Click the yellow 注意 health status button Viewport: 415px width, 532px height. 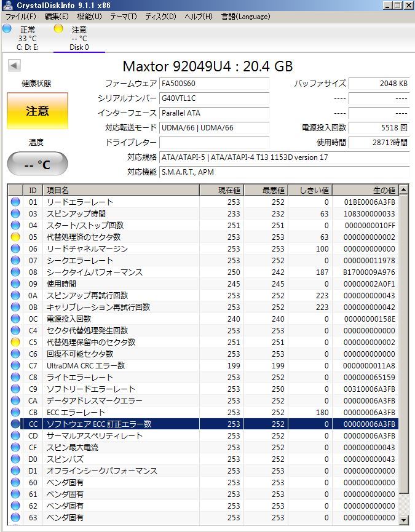pyautogui.click(x=38, y=111)
